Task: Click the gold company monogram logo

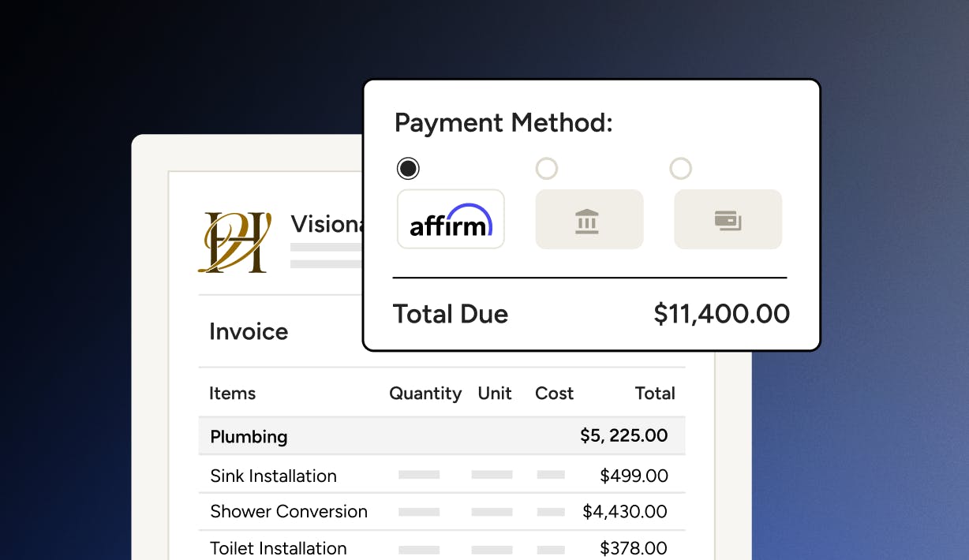Action: click(x=234, y=242)
